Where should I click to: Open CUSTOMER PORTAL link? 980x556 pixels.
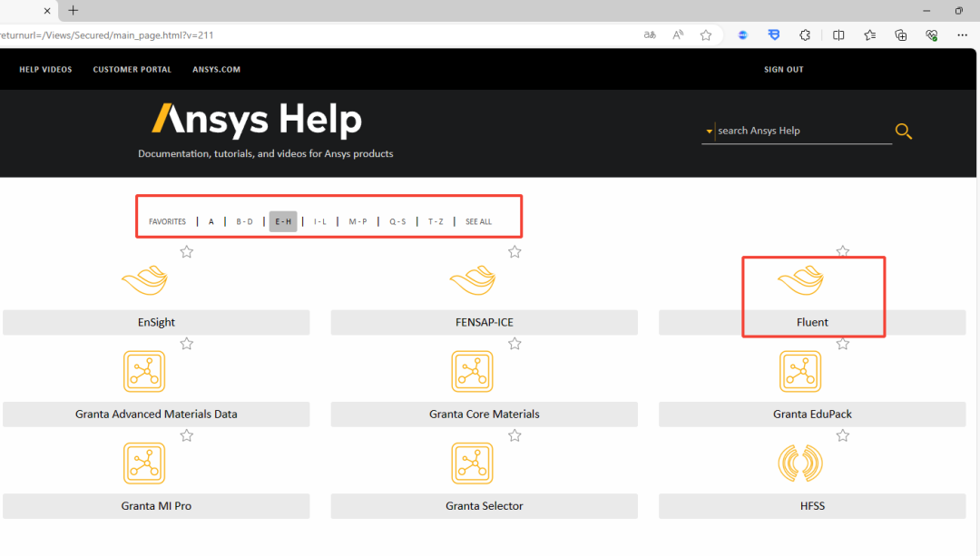[x=132, y=69]
